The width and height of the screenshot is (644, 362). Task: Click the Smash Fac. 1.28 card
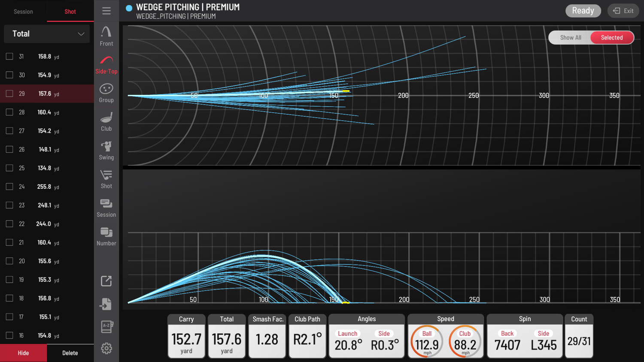point(267,336)
